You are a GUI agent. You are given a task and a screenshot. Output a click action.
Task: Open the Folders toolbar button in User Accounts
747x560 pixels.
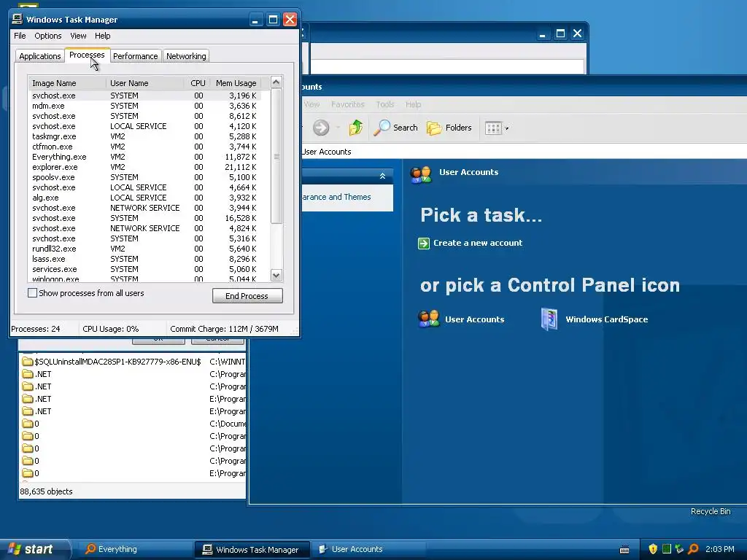449,128
